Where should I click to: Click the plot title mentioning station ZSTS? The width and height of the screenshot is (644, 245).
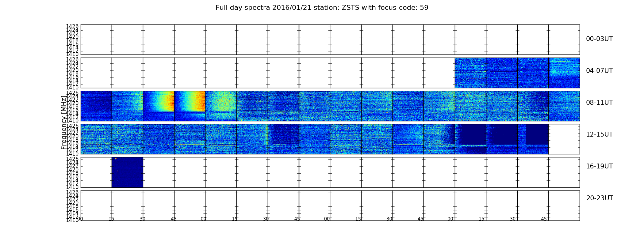click(x=322, y=8)
